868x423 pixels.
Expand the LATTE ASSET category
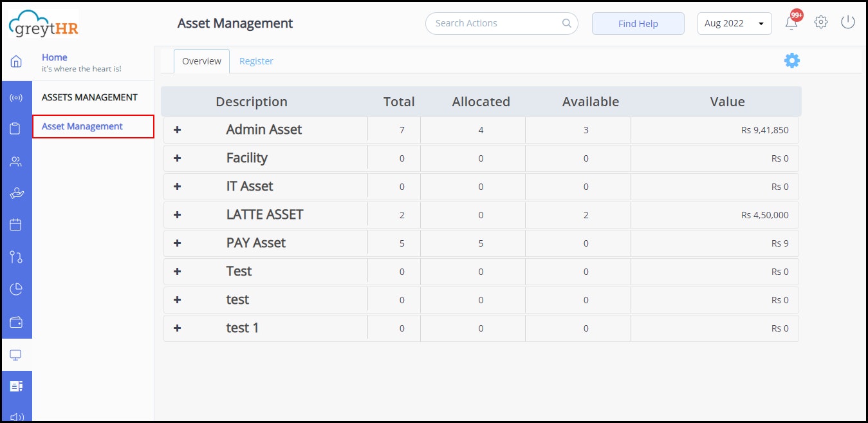tap(177, 214)
